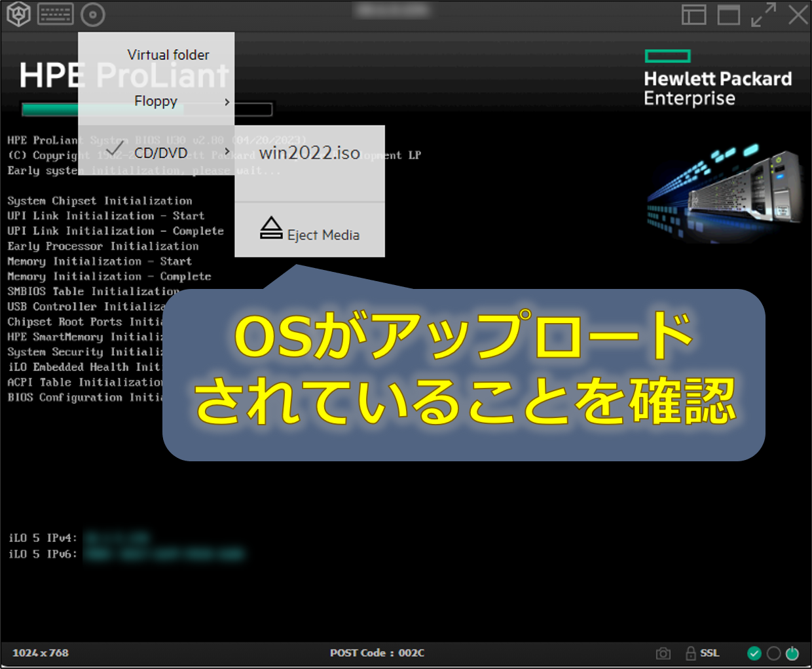
Task: Eject the mounted media
Action: click(x=310, y=229)
